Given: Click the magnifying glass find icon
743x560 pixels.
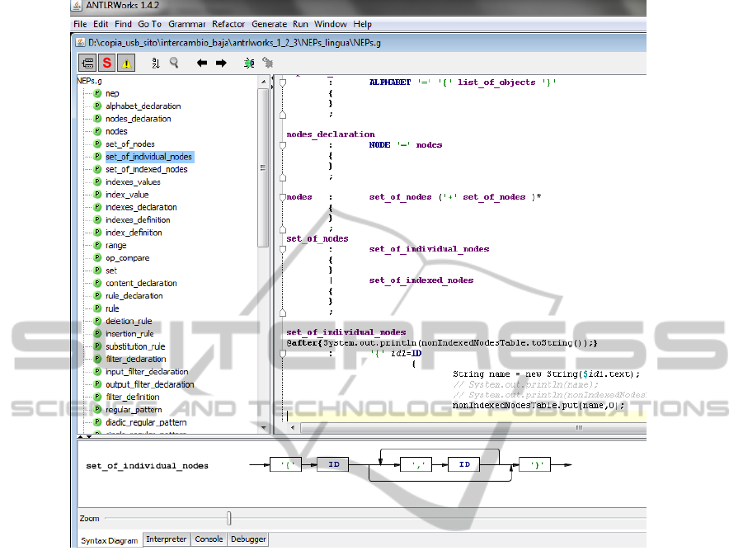Looking at the screenshot, I should click(174, 63).
